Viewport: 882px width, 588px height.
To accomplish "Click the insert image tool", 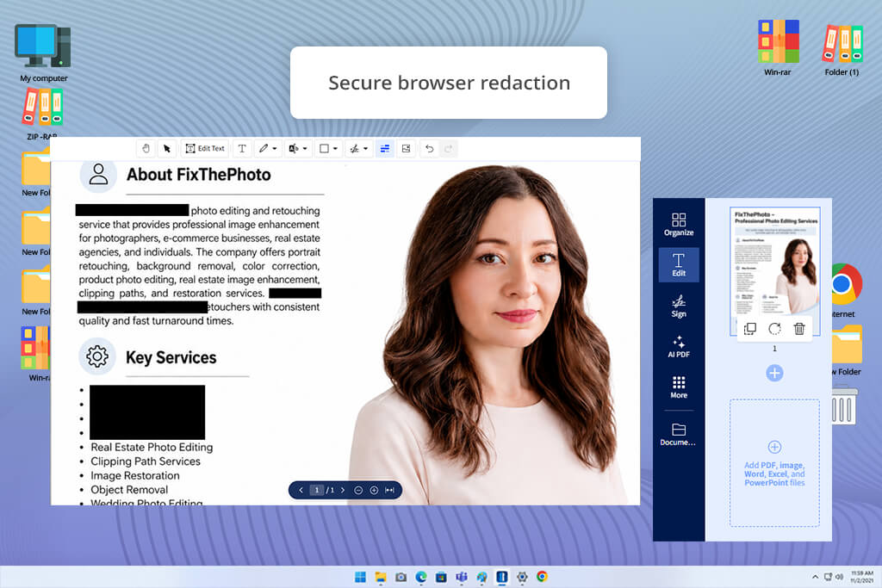I will point(407,148).
